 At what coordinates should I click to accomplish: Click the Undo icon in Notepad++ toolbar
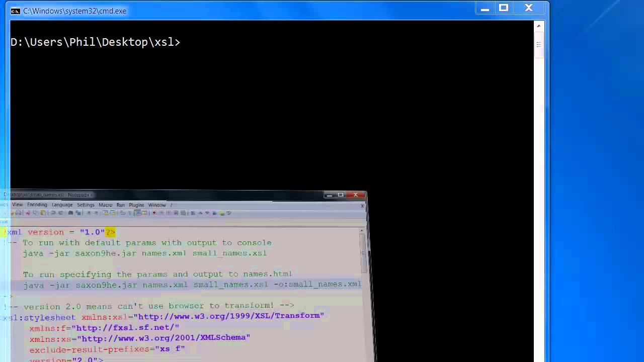click(x=53, y=213)
